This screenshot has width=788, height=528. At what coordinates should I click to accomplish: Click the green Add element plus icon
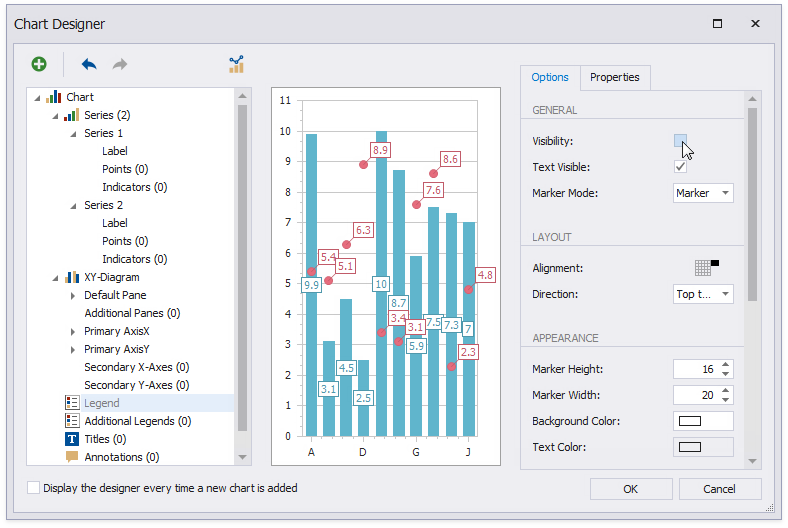pos(39,64)
